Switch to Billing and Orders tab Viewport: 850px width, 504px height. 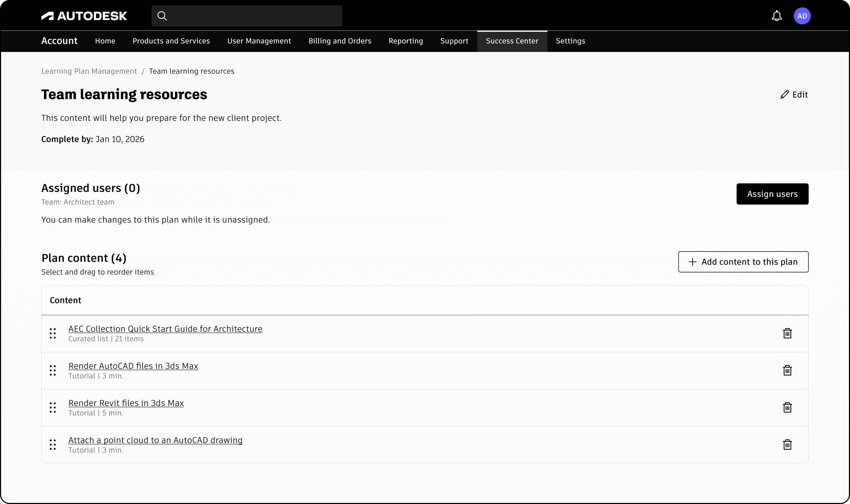click(x=340, y=41)
